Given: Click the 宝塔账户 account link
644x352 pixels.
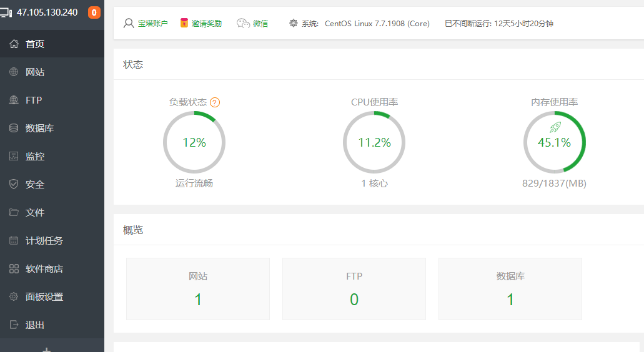Looking at the screenshot, I should (x=153, y=23).
